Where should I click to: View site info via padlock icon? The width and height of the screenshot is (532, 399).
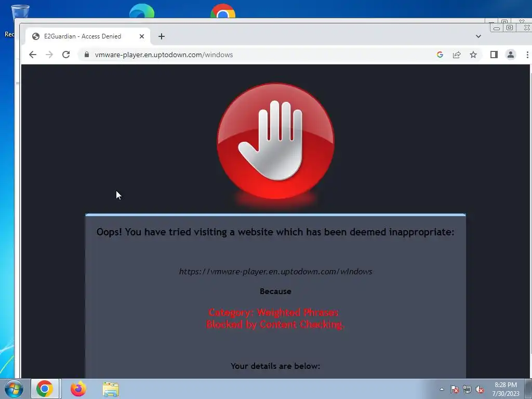point(87,55)
